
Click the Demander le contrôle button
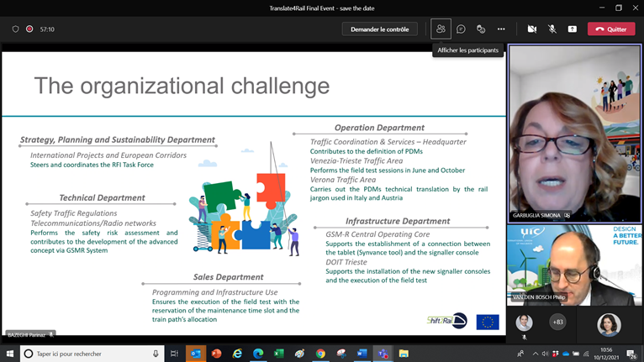pos(380,29)
